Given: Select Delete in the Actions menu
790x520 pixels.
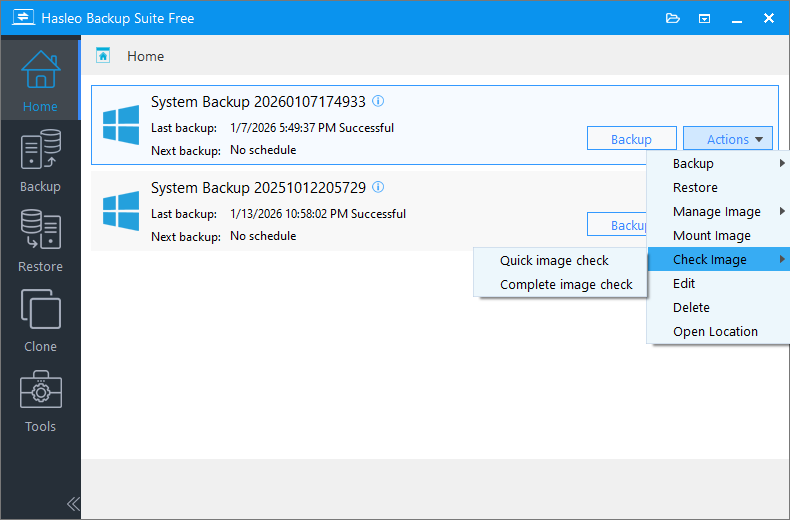Looking at the screenshot, I should coord(718,307).
